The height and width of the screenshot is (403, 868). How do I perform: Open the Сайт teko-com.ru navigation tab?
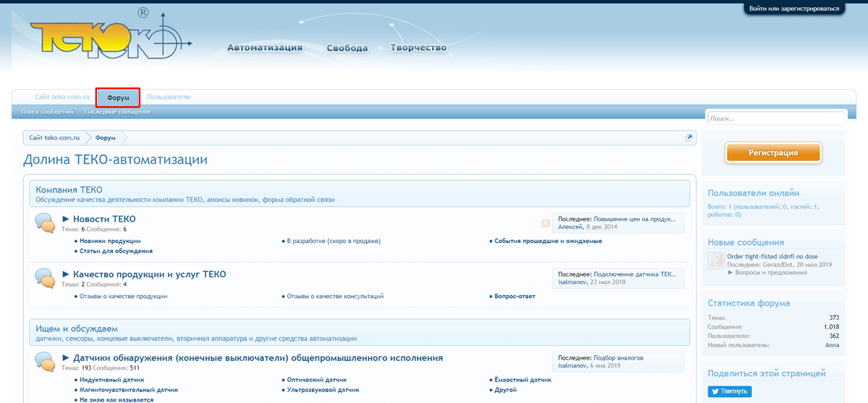pyautogui.click(x=61, y=97)
